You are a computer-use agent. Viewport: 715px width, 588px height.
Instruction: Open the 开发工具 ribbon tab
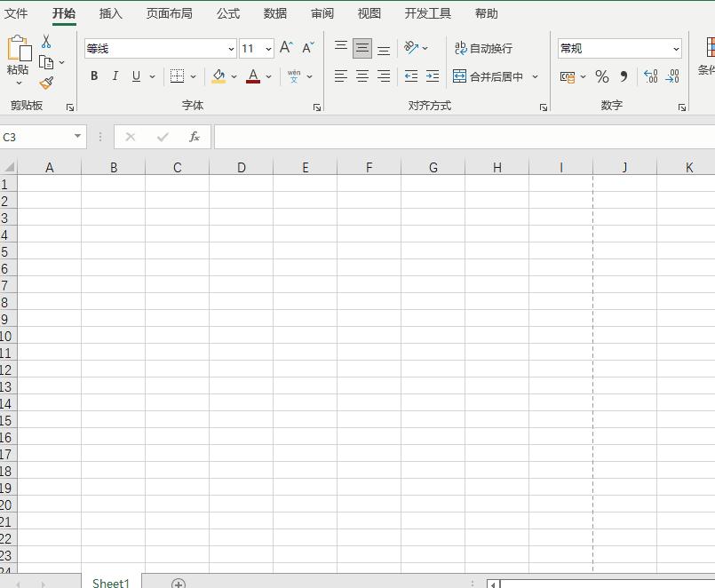[x=428, y=13]
